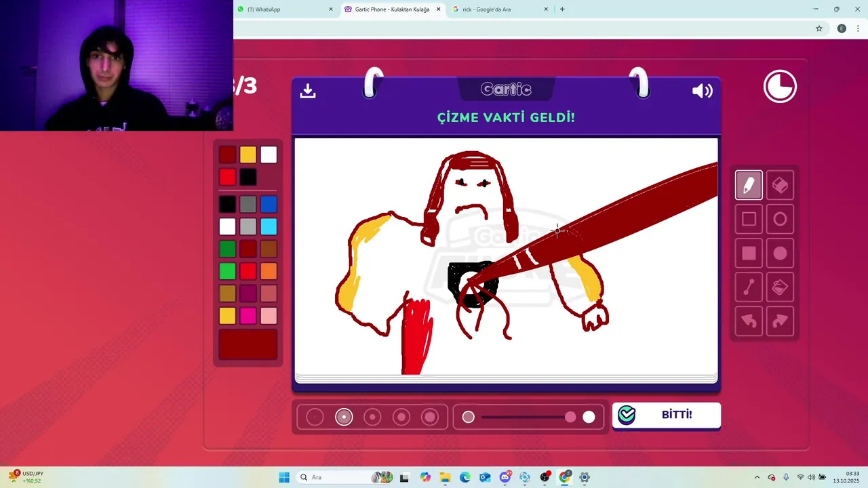868x488 pixels.
Task: Pick the dusty rose color swatch
Action: pyautogui.click(x=269, y=293)
